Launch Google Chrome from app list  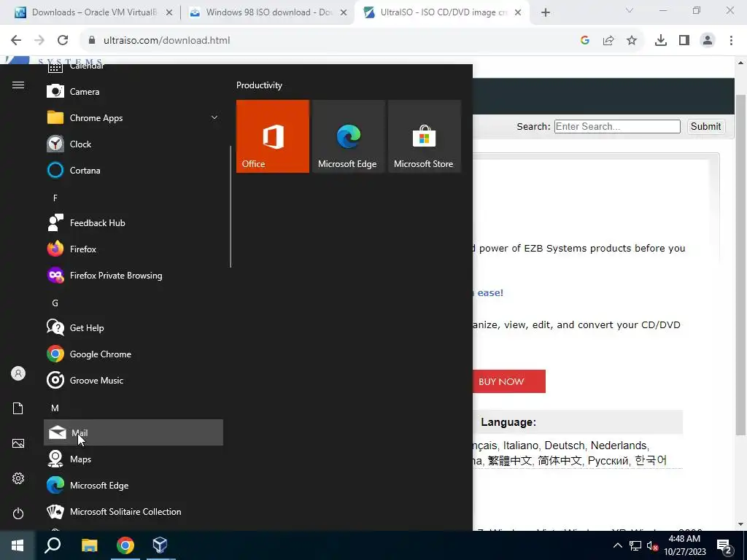pyautogui.click(x=133, y=354)
